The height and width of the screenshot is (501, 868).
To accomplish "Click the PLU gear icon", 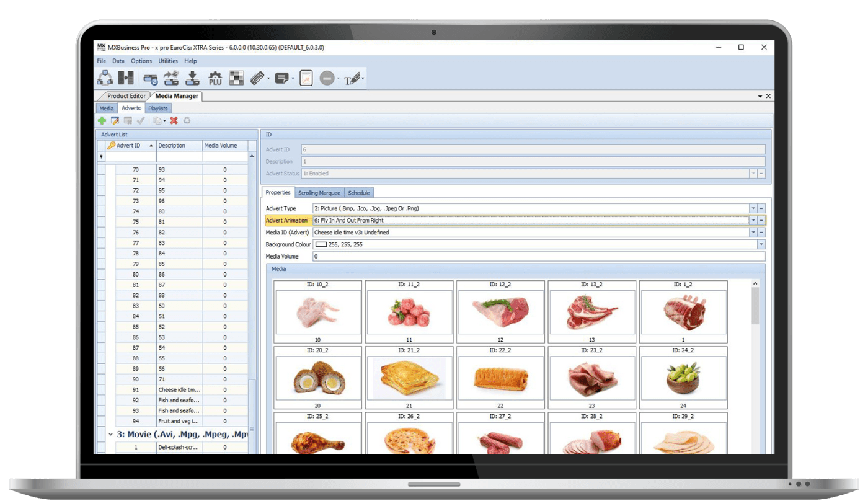I will tap(215, 78).
